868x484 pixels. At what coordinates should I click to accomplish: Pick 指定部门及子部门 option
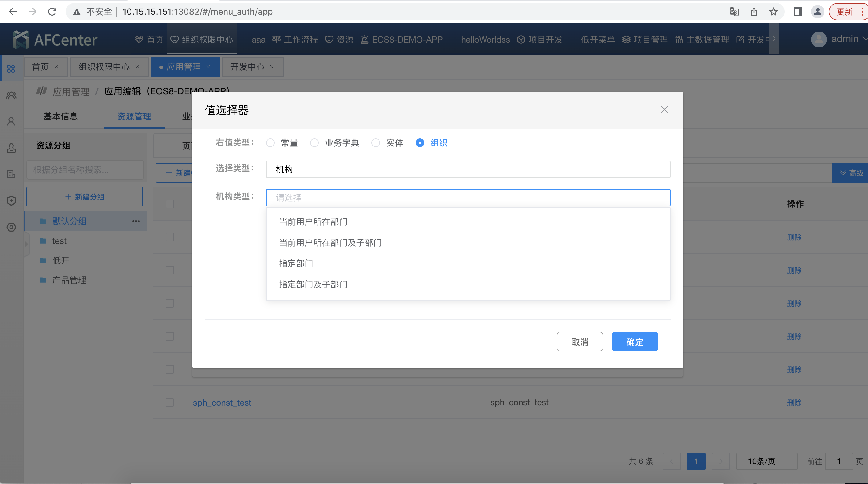click(x=313, y=284)
